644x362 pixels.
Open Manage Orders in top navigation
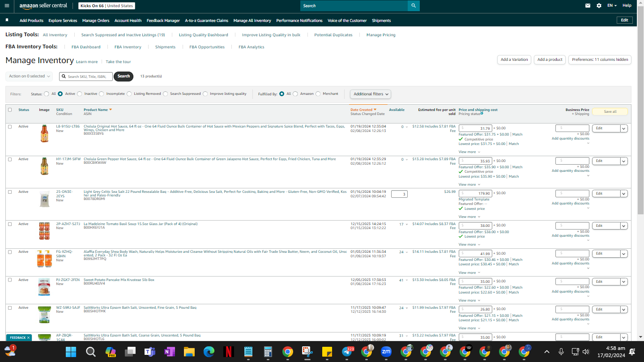pos(96,21)
